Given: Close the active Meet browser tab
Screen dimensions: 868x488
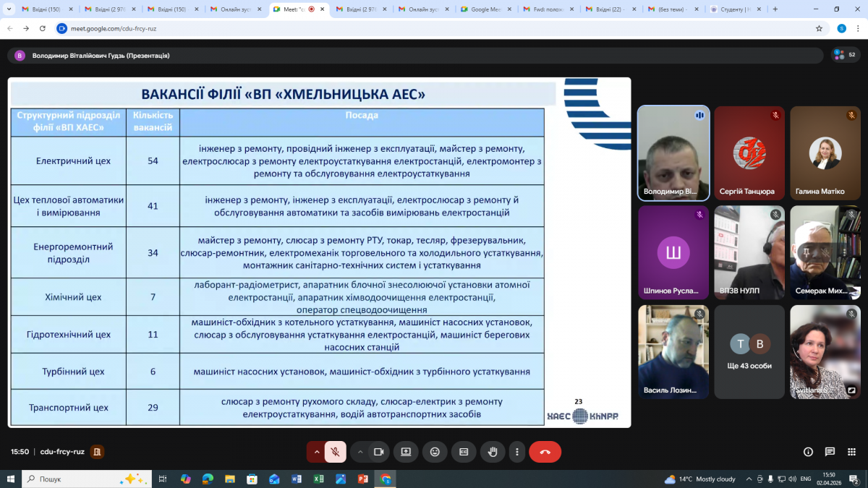Looking at the screenshot, I should point(323,9).
